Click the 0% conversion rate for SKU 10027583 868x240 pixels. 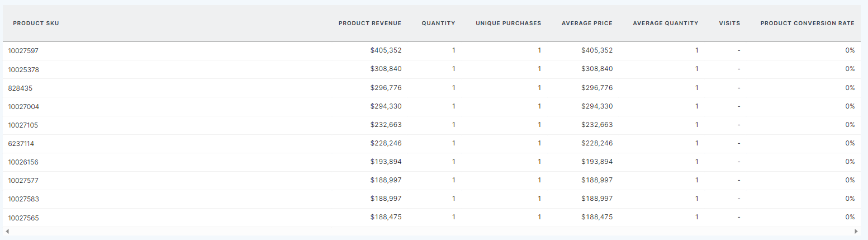[850, 199]
